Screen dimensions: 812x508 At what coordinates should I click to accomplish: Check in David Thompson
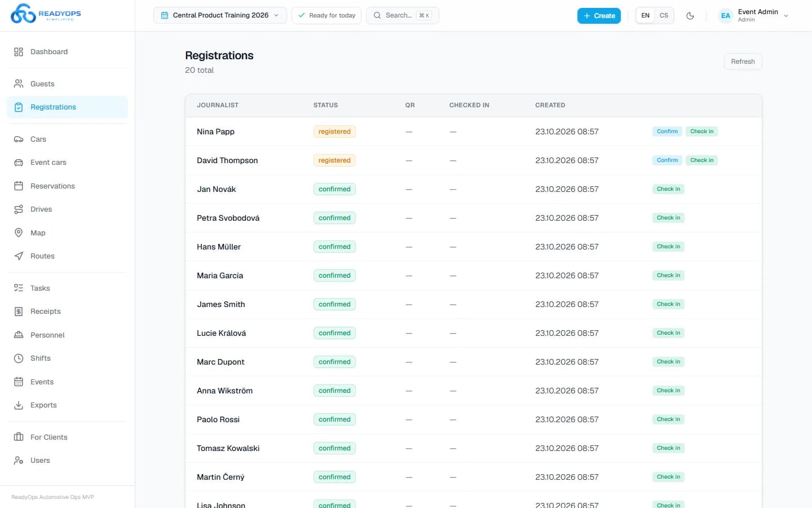[701, 160]
